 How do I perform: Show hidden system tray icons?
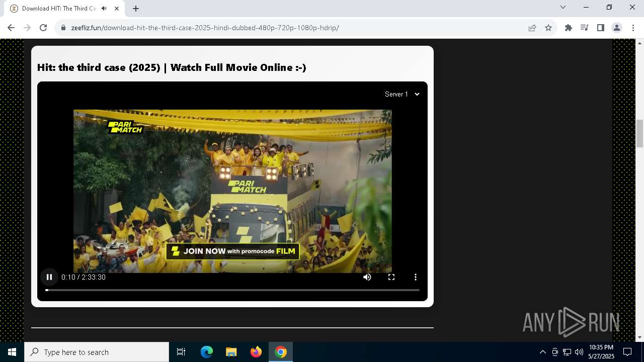pyautogui.click(x=542, y=352)
